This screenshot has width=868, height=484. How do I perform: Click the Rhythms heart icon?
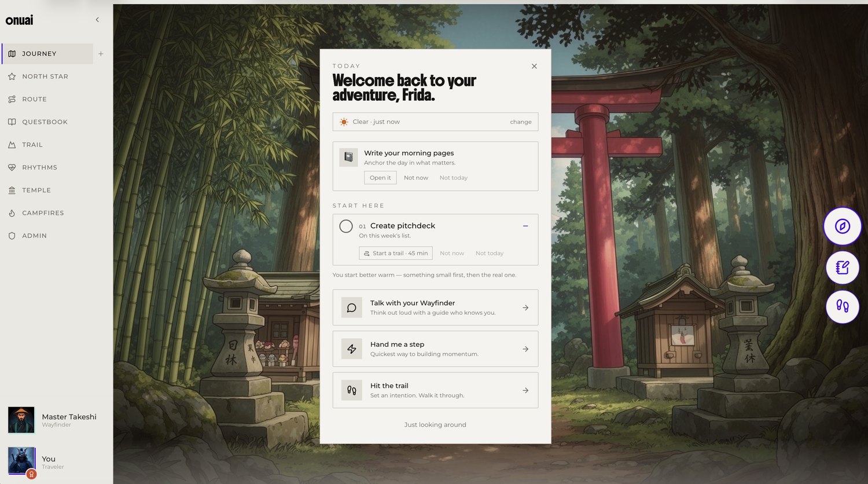(12, 167)
